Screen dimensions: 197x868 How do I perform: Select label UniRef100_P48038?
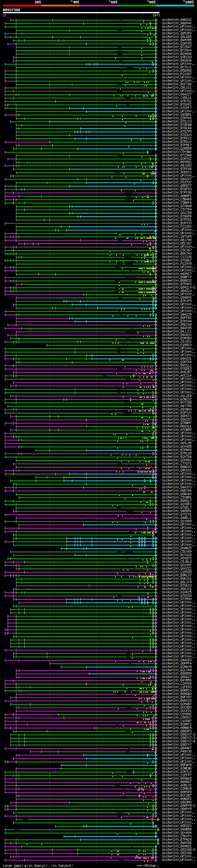point(177,751)
